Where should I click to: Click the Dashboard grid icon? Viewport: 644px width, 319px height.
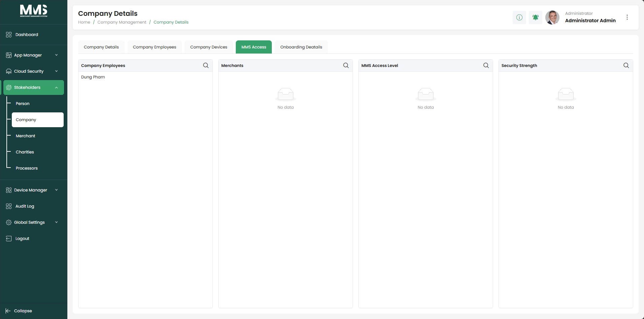pyautogui.click(x=9, y=35)
